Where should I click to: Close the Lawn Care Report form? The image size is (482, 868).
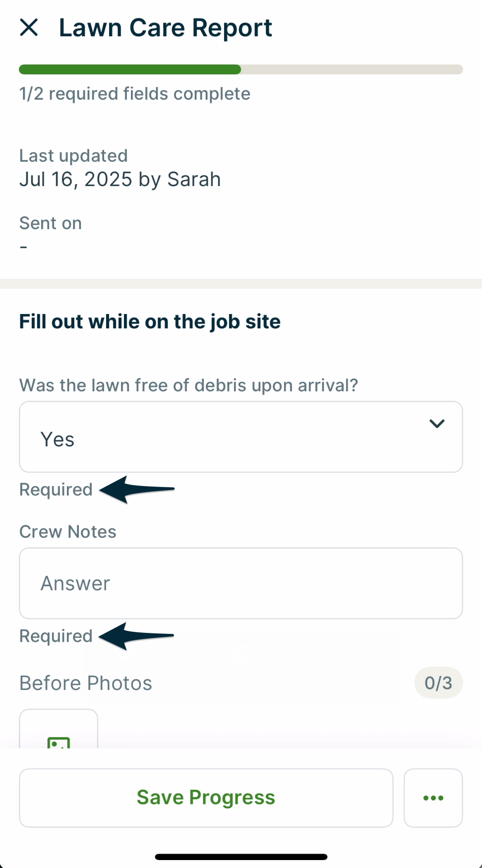[x=29, y=28]
